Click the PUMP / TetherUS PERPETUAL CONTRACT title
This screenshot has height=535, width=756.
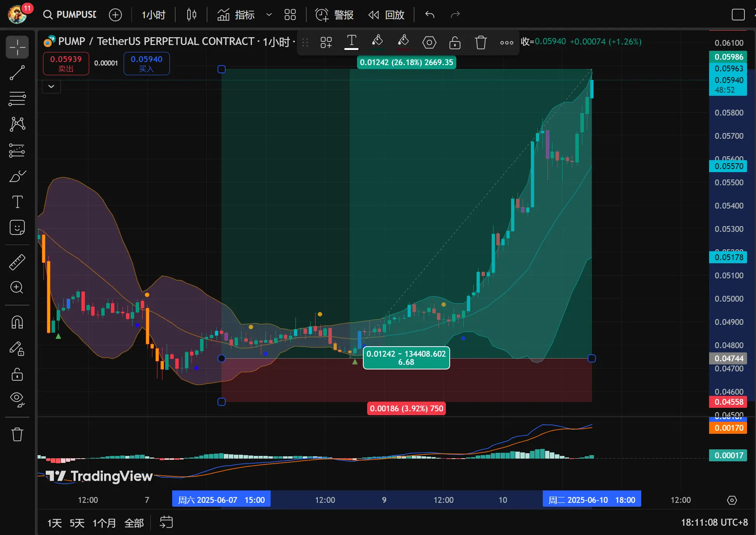coord(156,41)
